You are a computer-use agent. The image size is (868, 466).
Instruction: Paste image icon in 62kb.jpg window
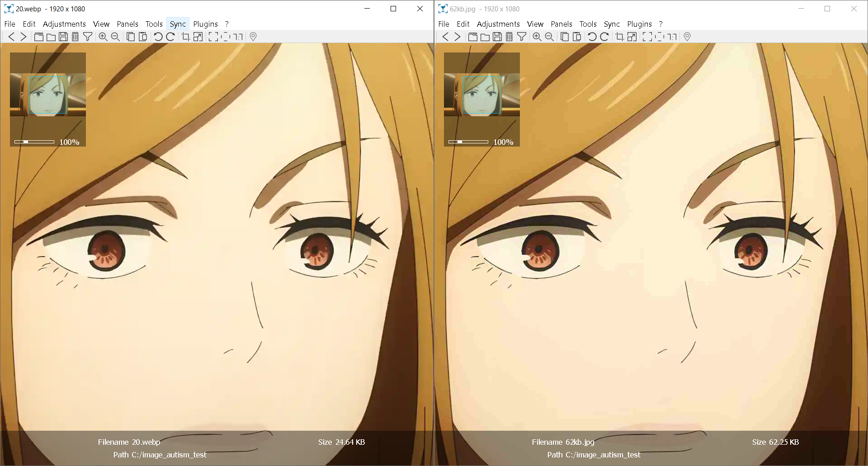coord(577,37)
